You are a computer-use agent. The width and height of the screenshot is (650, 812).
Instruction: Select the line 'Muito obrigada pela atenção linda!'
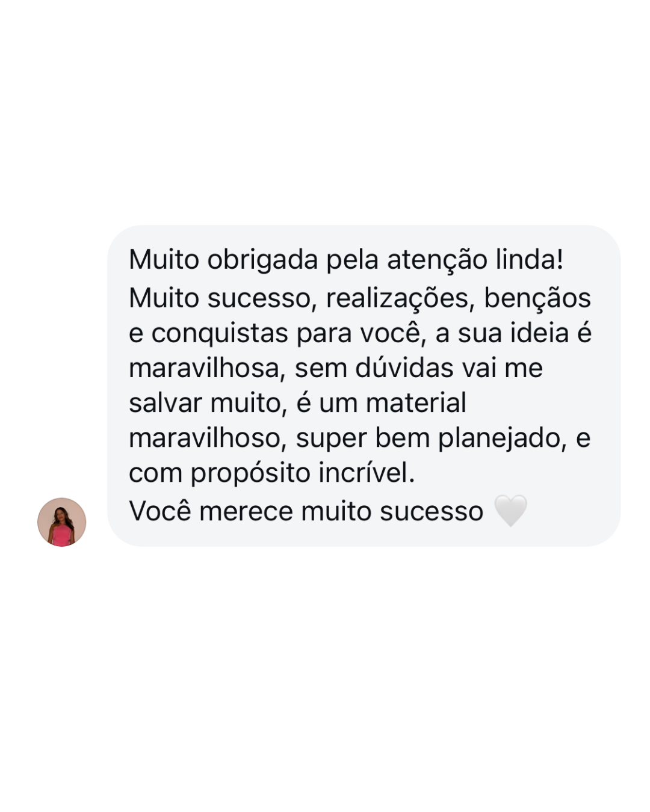[x=346, y=260]
